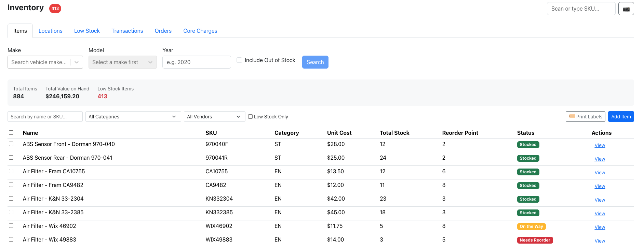
Task: Switch to the Low Stock tab
Action: pos(87,31)
